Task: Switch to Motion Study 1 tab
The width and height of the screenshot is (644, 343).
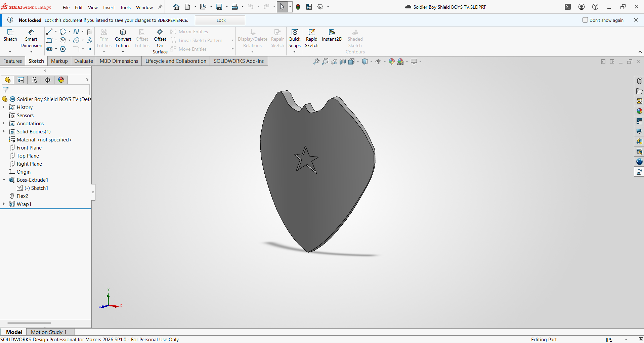Action: coord(49,332)
